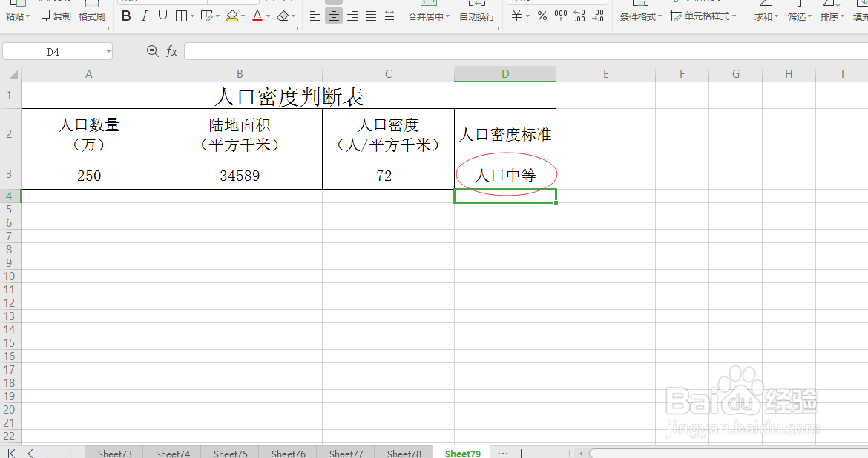Open the font color swatch
Screen dimensions: 868x458
click(257, 16)
